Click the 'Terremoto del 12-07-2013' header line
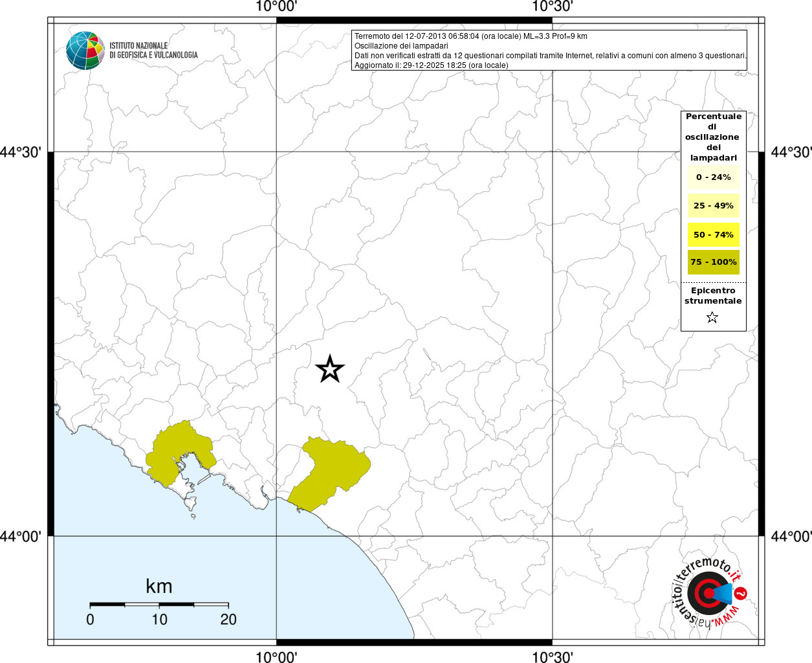Screen dimensions: 812x663 point(471,36)
